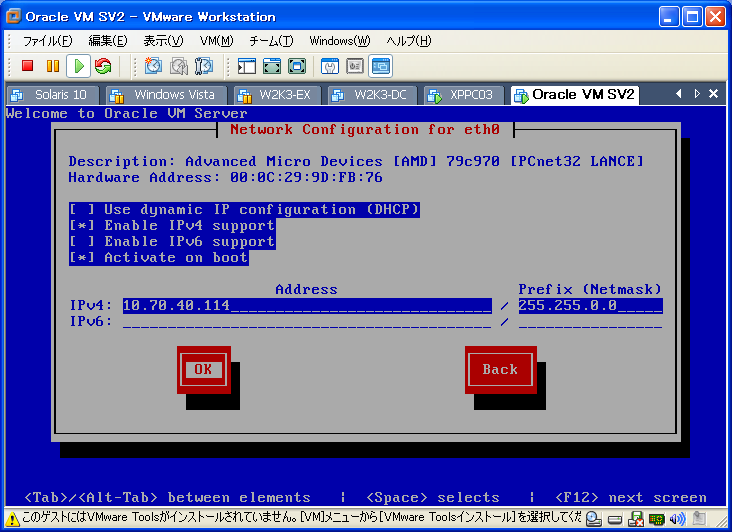732x532 pixels.
Task: Open the 表示(V) menu
Action: 163,41
